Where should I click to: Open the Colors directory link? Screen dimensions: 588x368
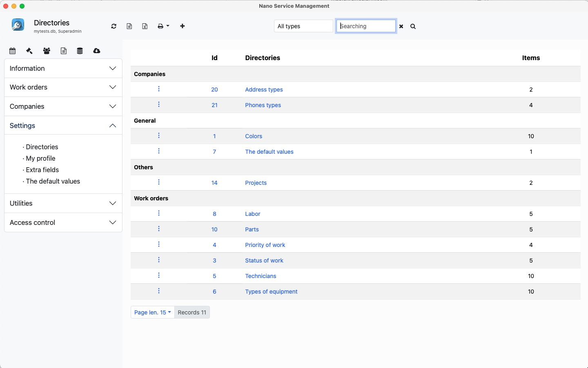254,136
